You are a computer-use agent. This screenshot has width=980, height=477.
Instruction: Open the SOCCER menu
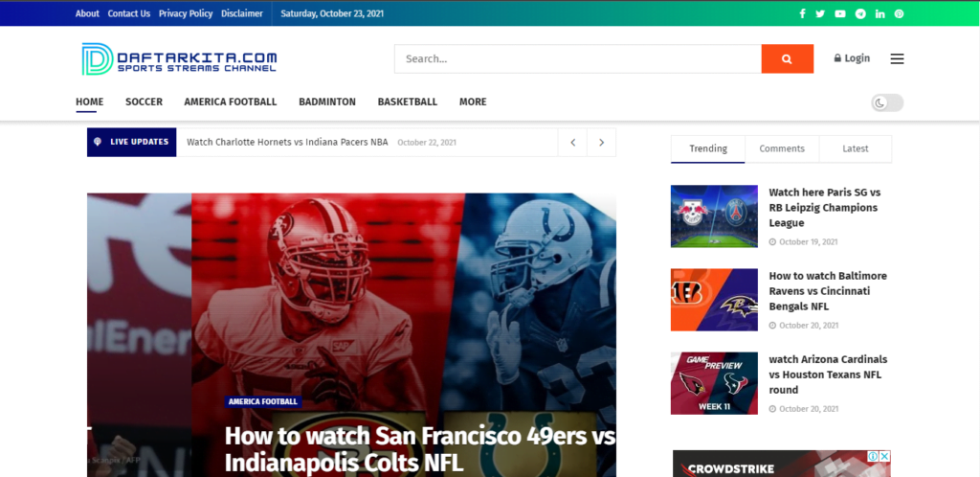(144, 102)
